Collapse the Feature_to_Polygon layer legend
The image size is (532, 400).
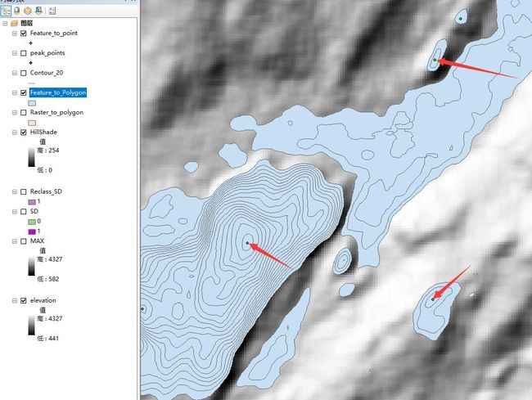coord(15,92)
